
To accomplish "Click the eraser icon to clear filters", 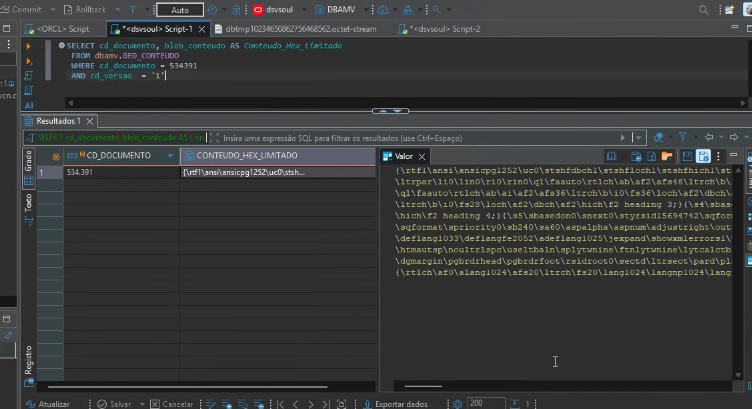I will tap(658, 137).
